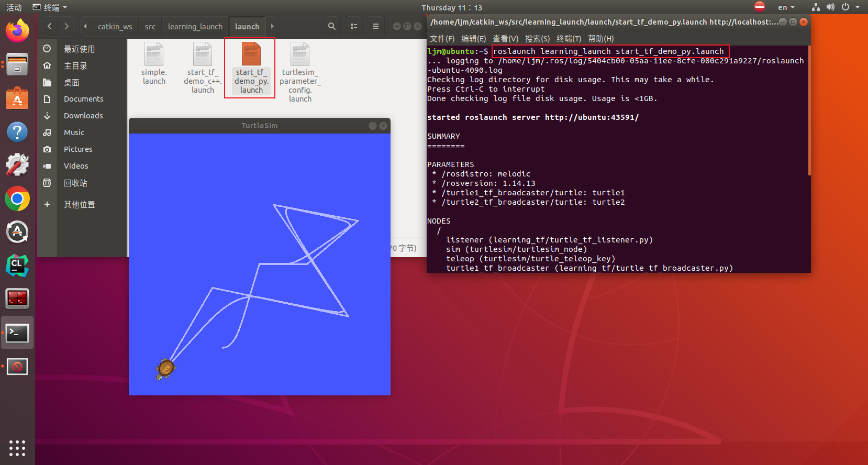Open the power icon in the top bar
868x465 pixels.
pos(845,7)
